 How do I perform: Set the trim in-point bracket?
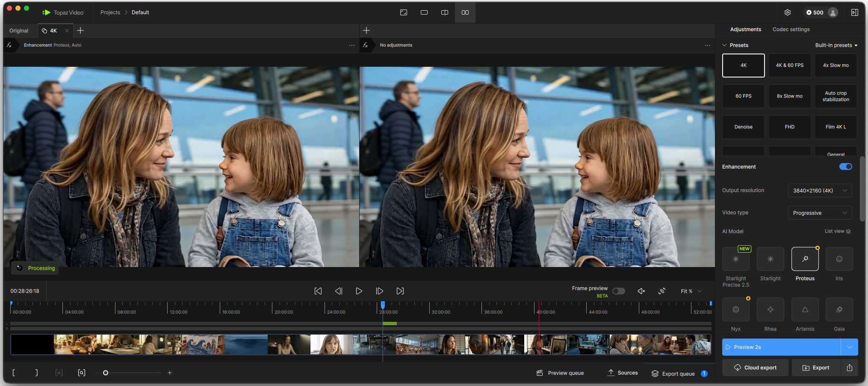[x=14, y=373]
